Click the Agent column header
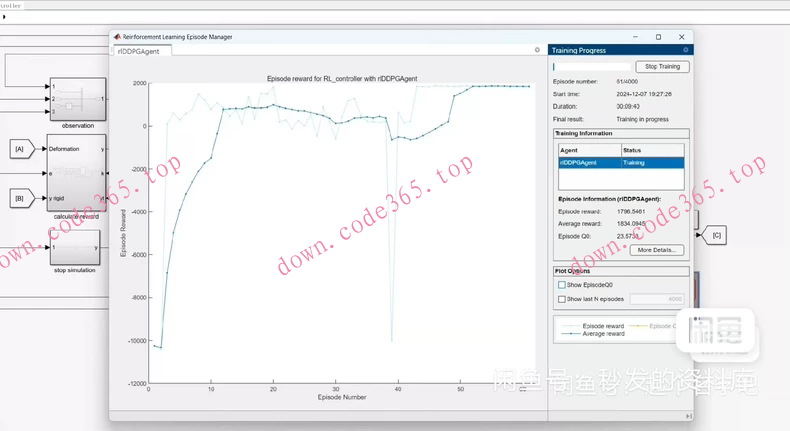Viewport: 790px width, 431px height. click(589, 150)
